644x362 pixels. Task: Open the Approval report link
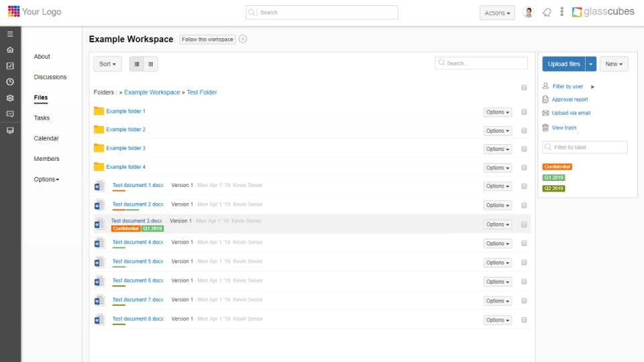tap(570, 99)
